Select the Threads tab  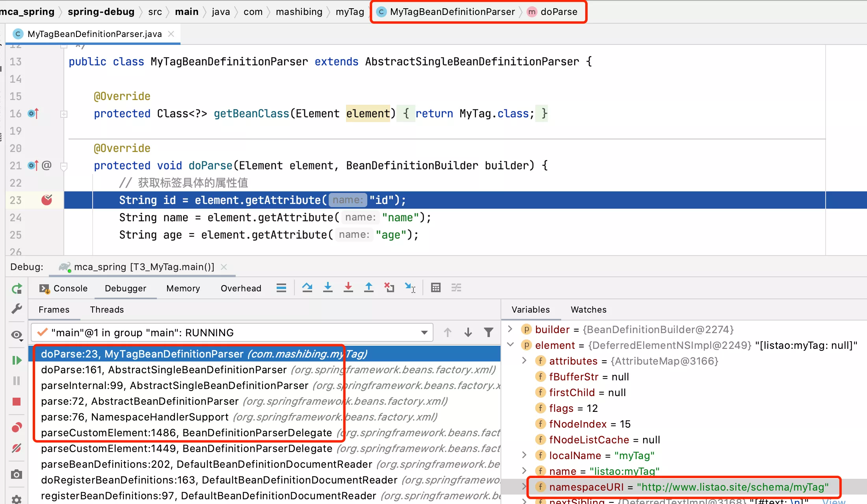point(107,309)
